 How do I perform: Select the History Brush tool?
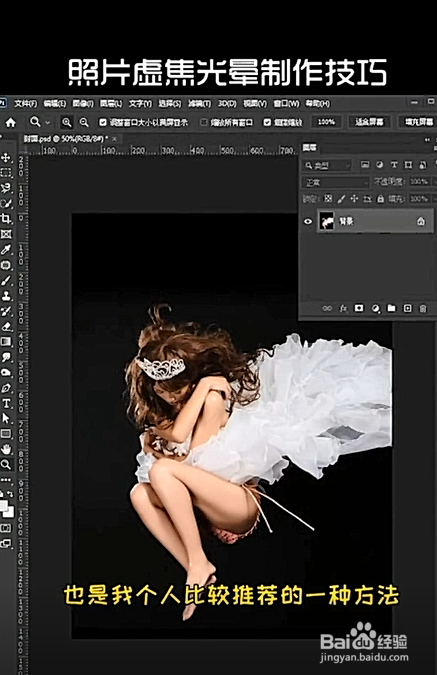coord(6,311)
